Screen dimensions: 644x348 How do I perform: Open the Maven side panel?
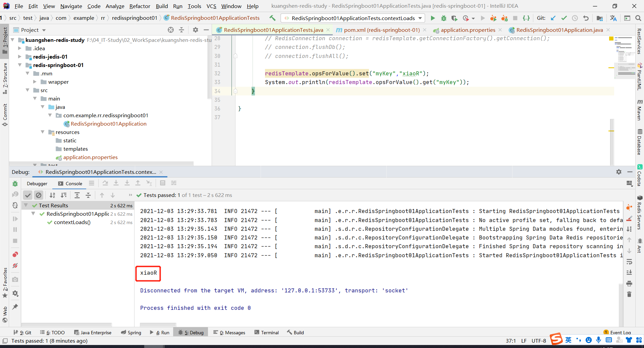640,110
